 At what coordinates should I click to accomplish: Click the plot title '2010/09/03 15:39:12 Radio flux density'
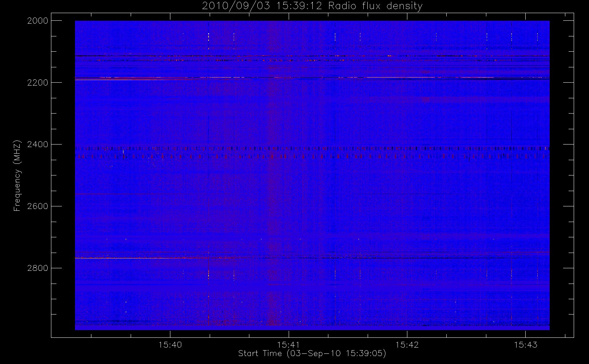coord(312,6)
